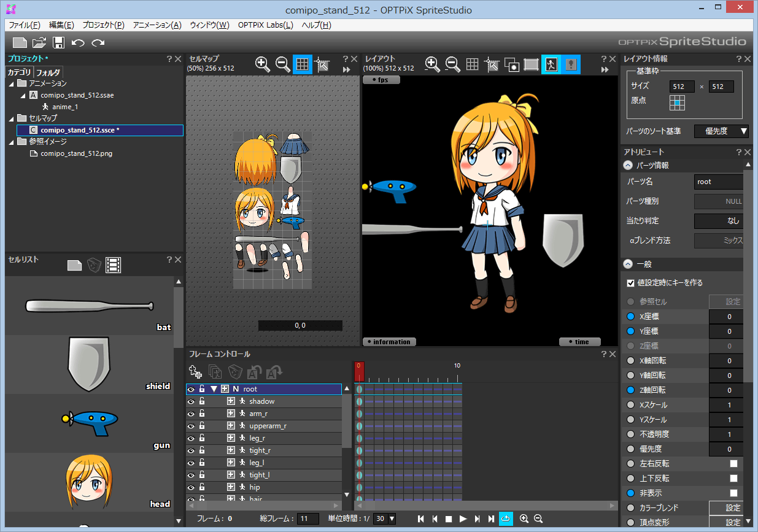Screen dimensions: 758x532
Task: Open the ファイル(F) menu
Action: 25,25
